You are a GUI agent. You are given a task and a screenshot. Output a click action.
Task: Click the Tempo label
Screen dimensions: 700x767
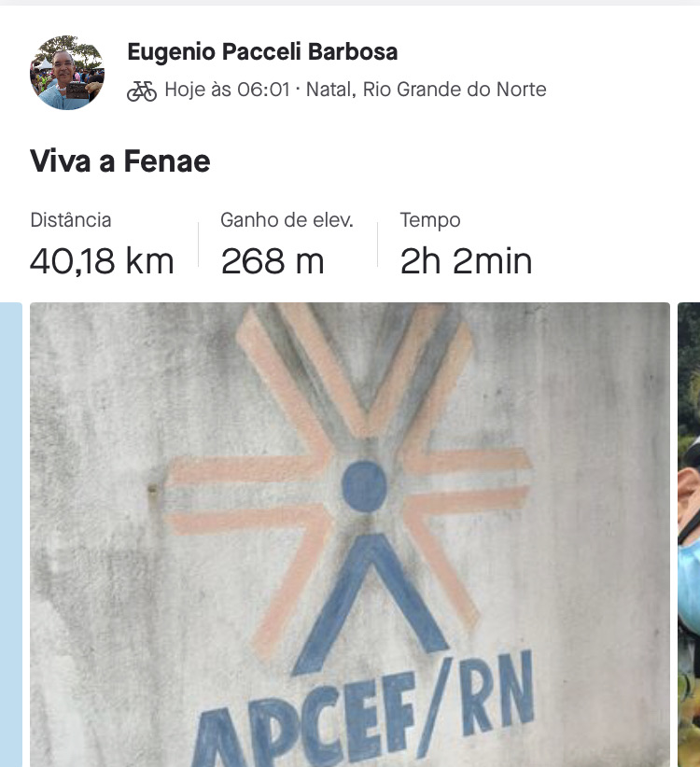(x=430, y=220)
